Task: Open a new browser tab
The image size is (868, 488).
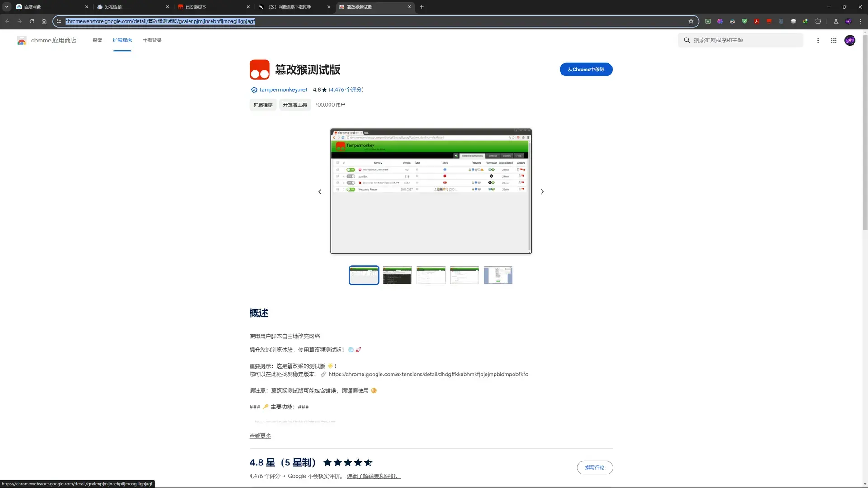Action: [422, 7]
